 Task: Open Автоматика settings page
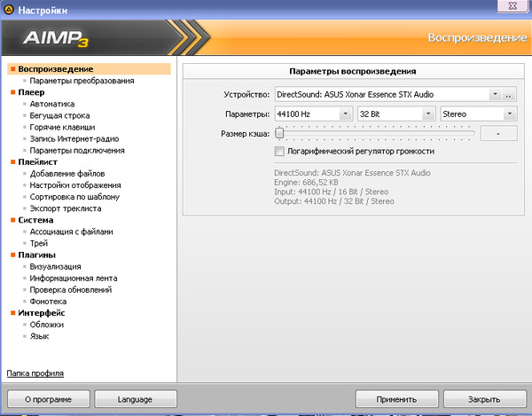click(52, 104)
